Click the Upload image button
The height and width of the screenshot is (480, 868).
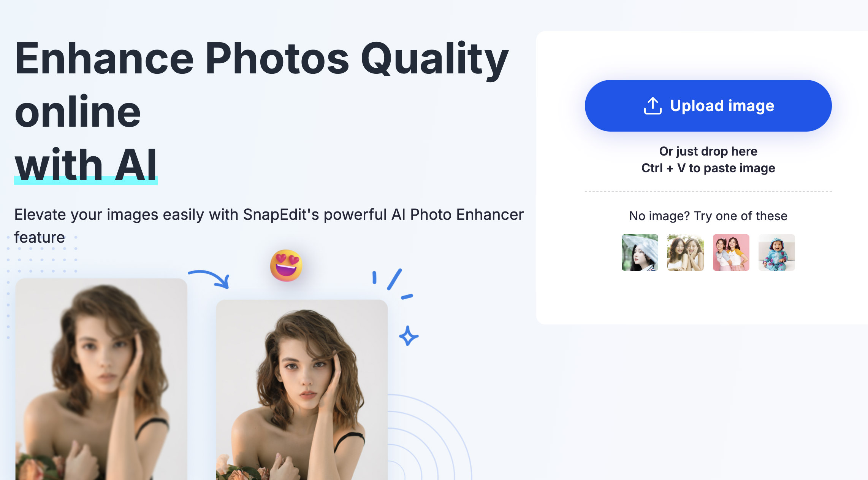[x=708, y=106]
